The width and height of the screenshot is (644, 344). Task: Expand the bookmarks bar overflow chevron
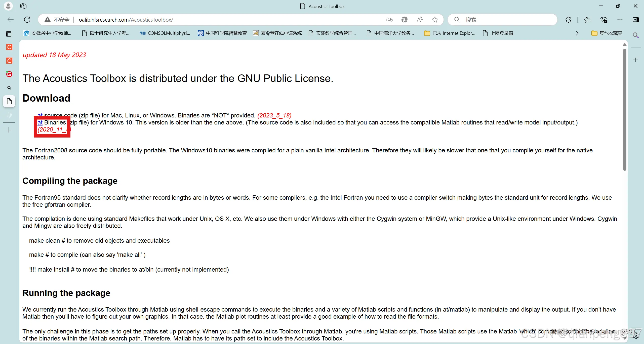[577, 33]
